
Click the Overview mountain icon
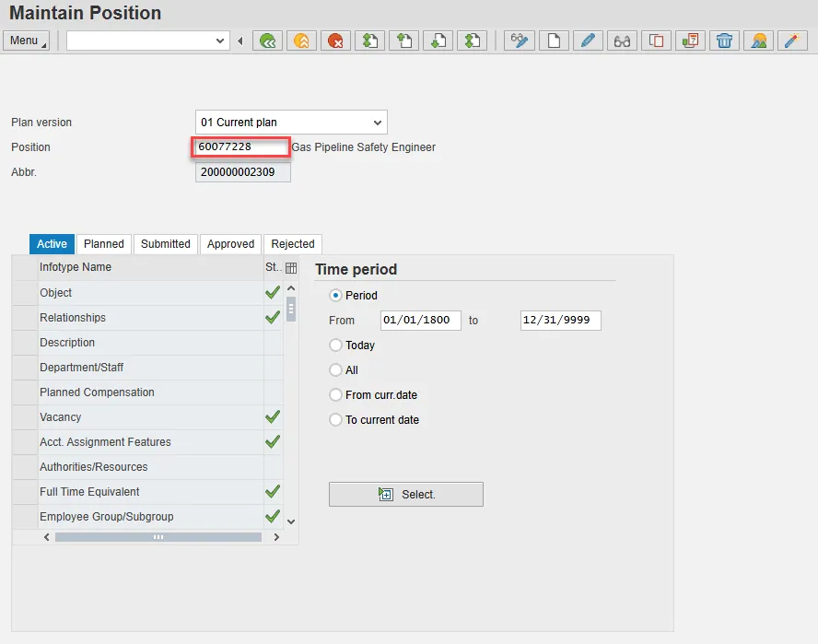(758, 41)
